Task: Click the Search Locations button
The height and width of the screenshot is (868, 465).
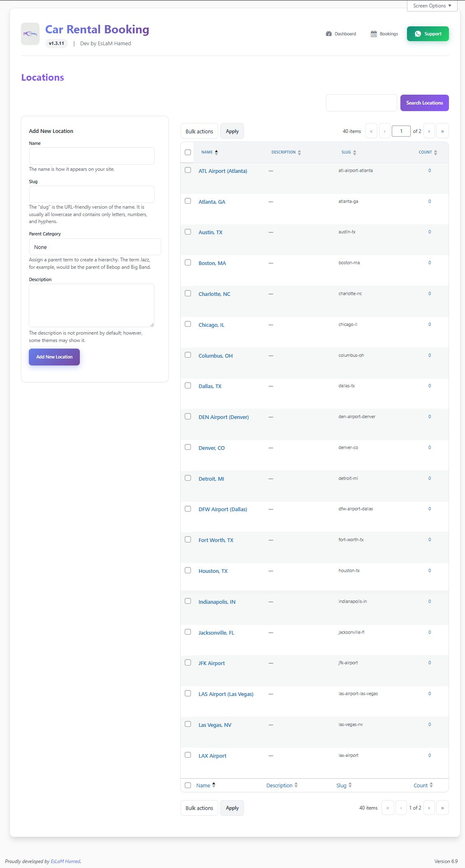Action: (x=424, y=103)
